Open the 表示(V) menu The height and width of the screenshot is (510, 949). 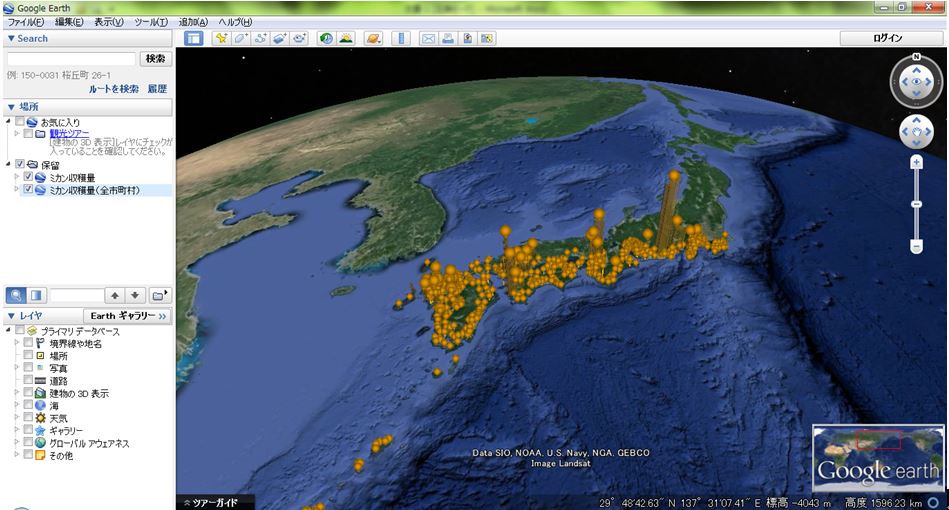(108, 22)
